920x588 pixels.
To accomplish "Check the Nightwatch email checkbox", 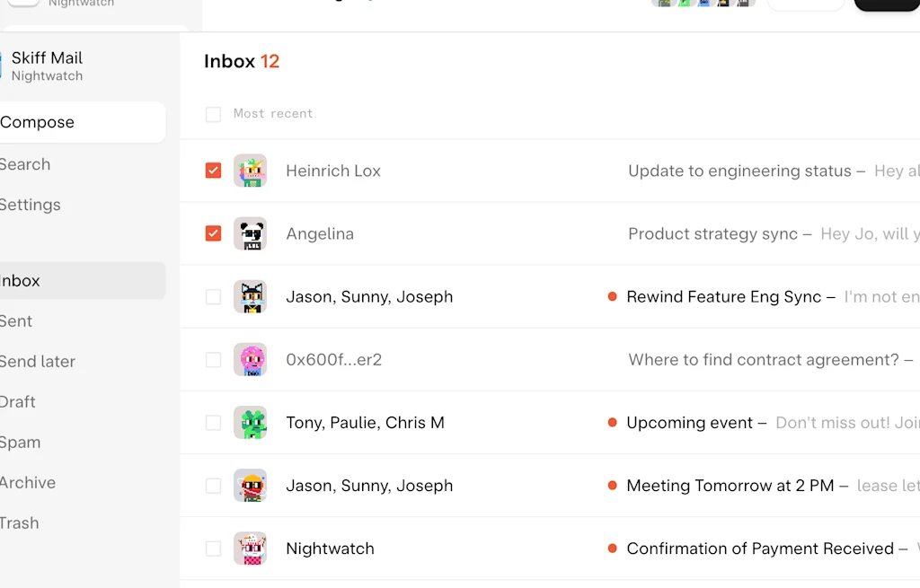I will (213, 549).
